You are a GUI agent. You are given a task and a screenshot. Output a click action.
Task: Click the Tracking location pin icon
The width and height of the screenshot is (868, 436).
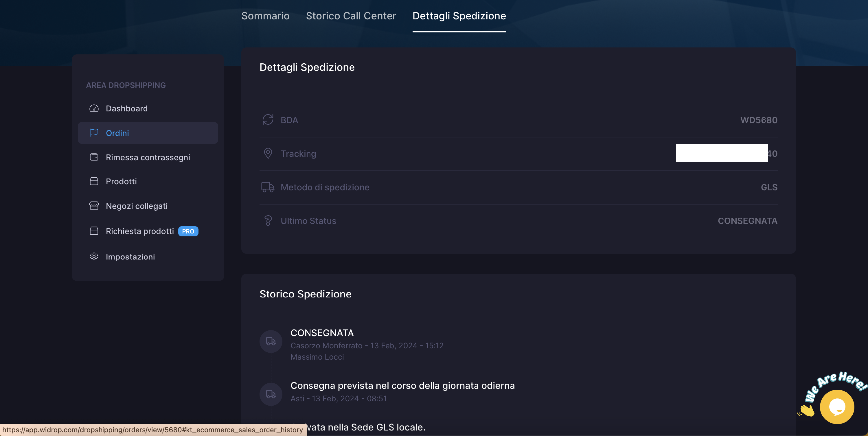(268, 154)
